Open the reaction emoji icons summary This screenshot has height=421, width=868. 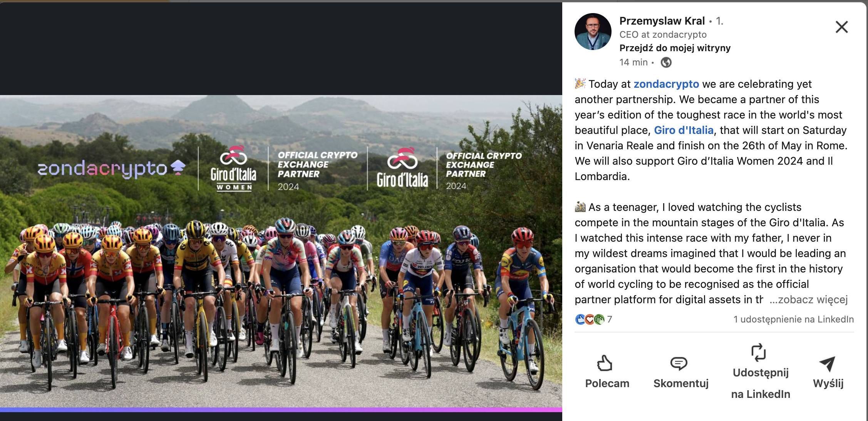[590, 319]
